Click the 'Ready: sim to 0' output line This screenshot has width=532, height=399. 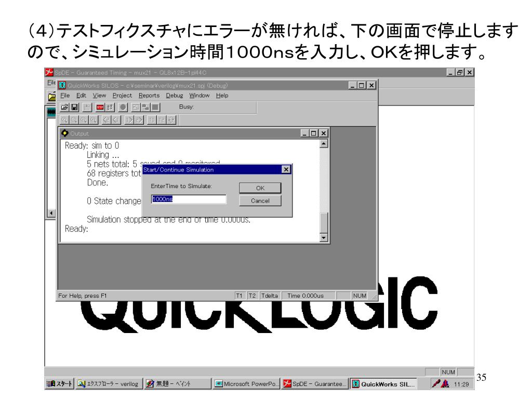point(92,146)
